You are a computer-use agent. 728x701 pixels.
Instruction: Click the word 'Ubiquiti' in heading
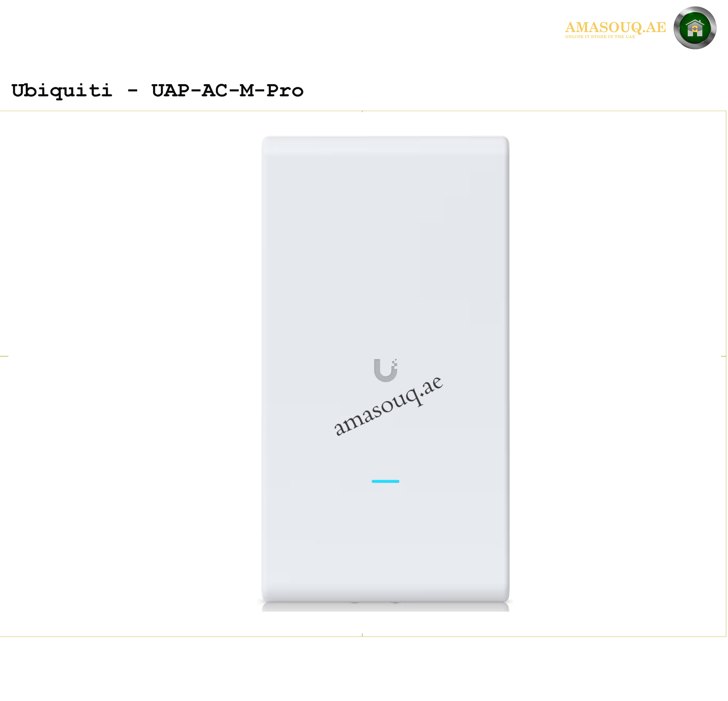[62, 91]
